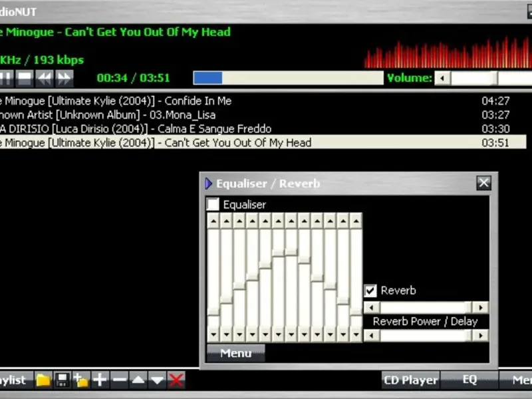Image resolution: width=532 pixels, height=399 pixels.
Task: Skip to the previous track with rewind
Action: (x=45, y=78)
